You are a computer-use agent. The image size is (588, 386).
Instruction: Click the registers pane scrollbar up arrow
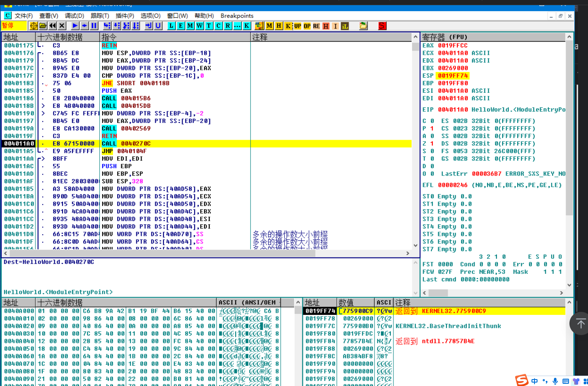tap(569, 37)
